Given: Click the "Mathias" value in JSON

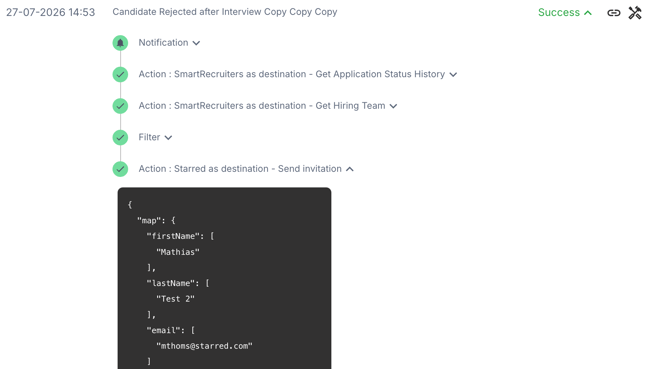Looking at the screenshot, I should [178, 252].
